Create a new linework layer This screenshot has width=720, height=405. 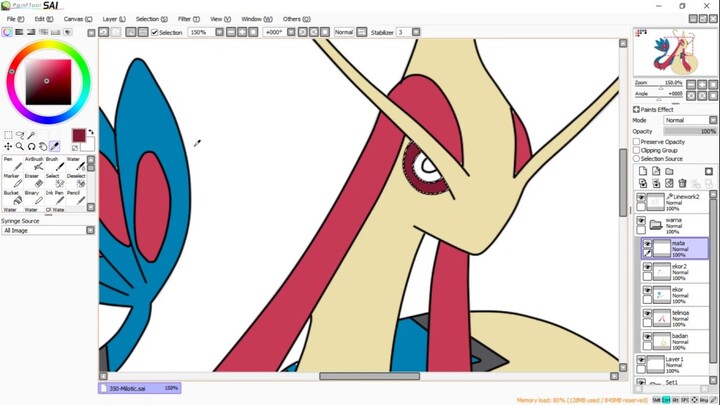pos(656,171)
